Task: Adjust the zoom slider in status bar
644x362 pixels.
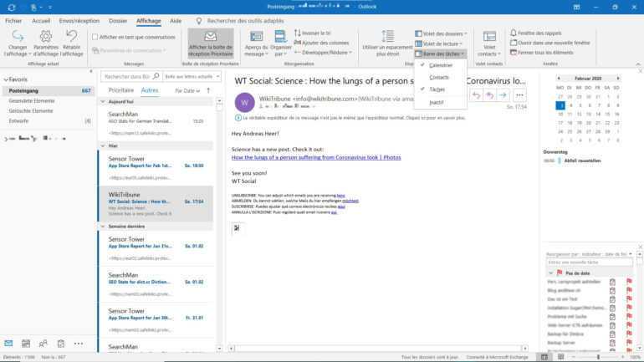Action: click(598, 357)
